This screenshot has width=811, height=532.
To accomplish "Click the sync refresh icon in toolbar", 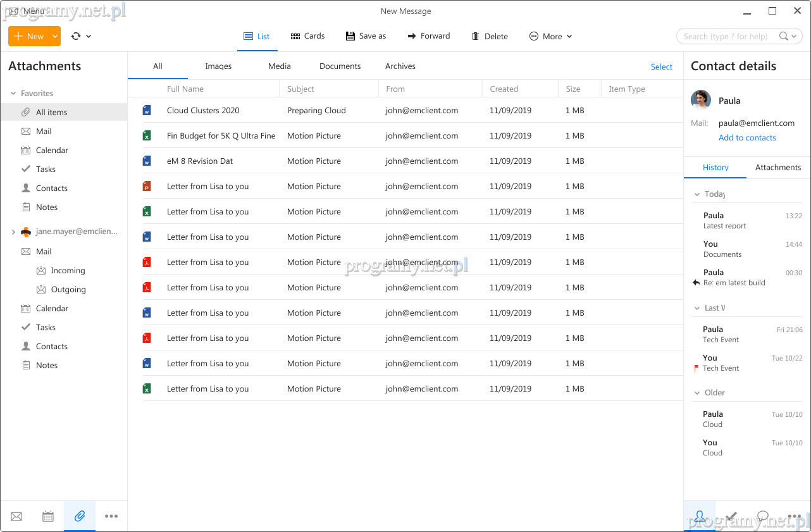I will [76, 36].
